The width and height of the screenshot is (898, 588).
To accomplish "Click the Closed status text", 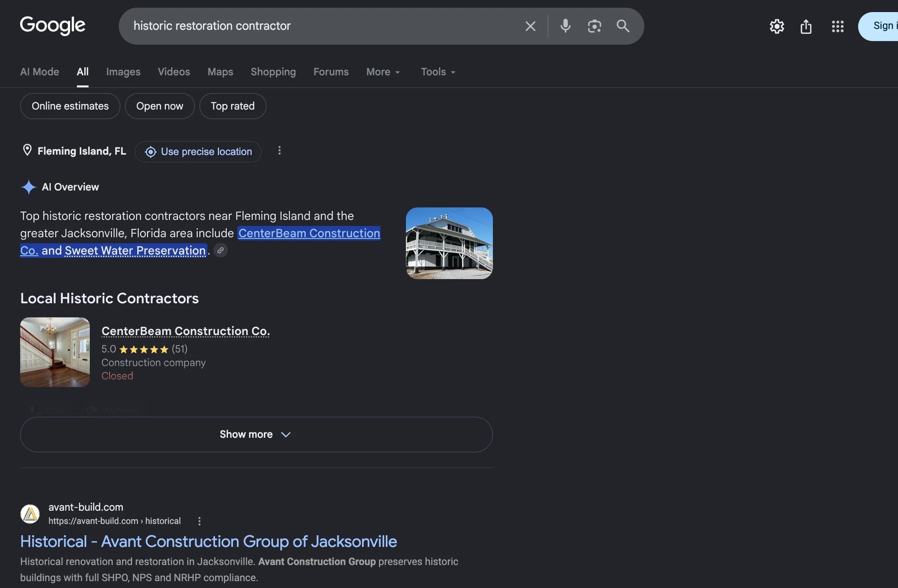I will point(117,376).
